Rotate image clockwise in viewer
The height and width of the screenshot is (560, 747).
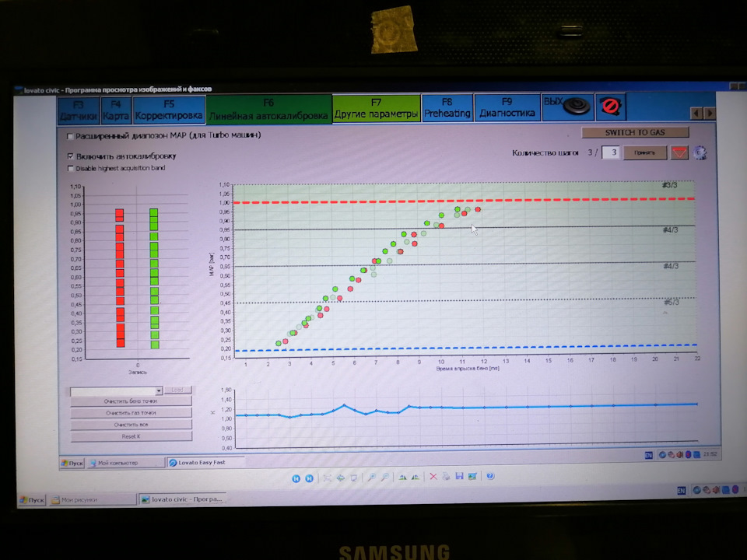point(402,477)
